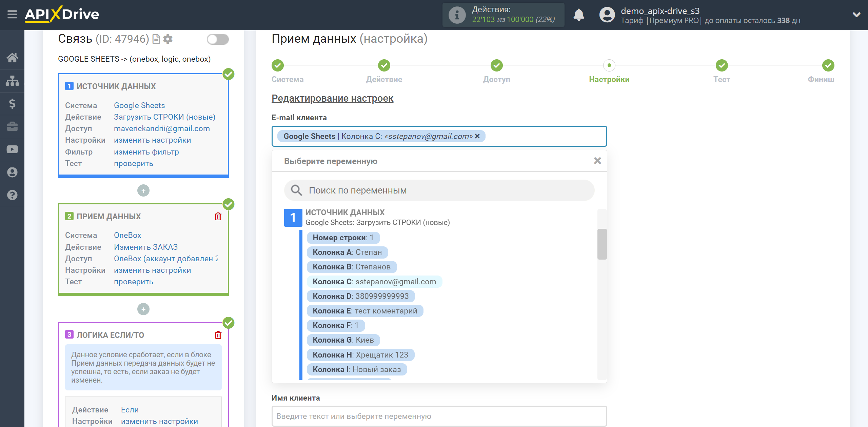Open the connection notes document icon
Viewport: 868px width, 427px height.
(x=156, y=39)
